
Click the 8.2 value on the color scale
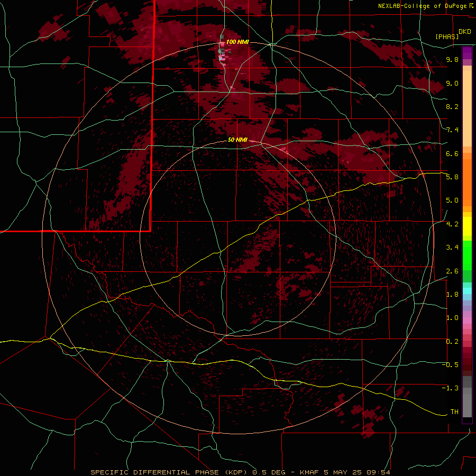(x=452, y=106)
